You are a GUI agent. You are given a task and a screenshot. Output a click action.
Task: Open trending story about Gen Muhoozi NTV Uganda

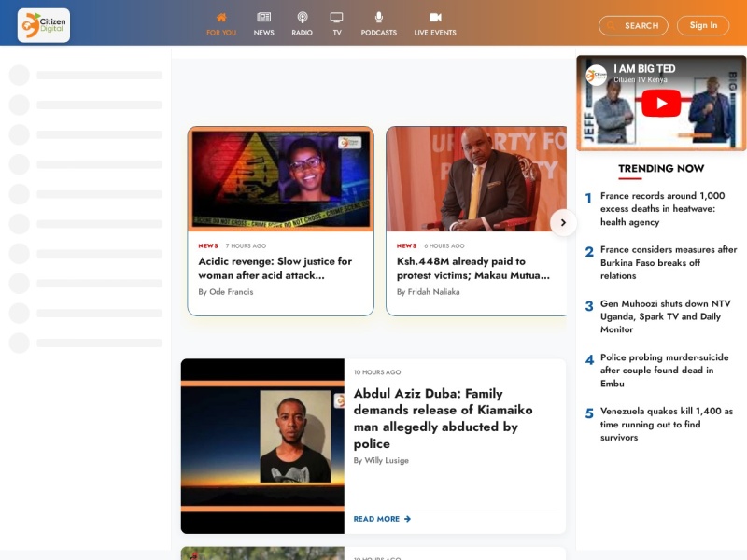(665, 316)
